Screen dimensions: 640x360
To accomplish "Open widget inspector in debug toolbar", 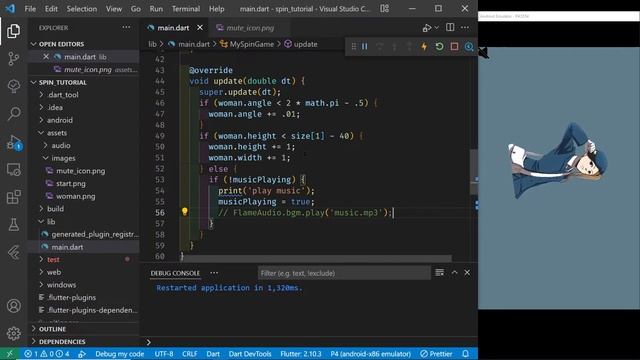I will (x=469, y=47).
